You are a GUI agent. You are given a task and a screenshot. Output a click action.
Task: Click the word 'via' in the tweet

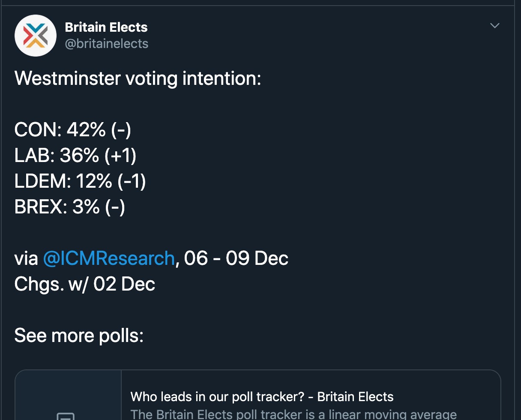[26, 258]
